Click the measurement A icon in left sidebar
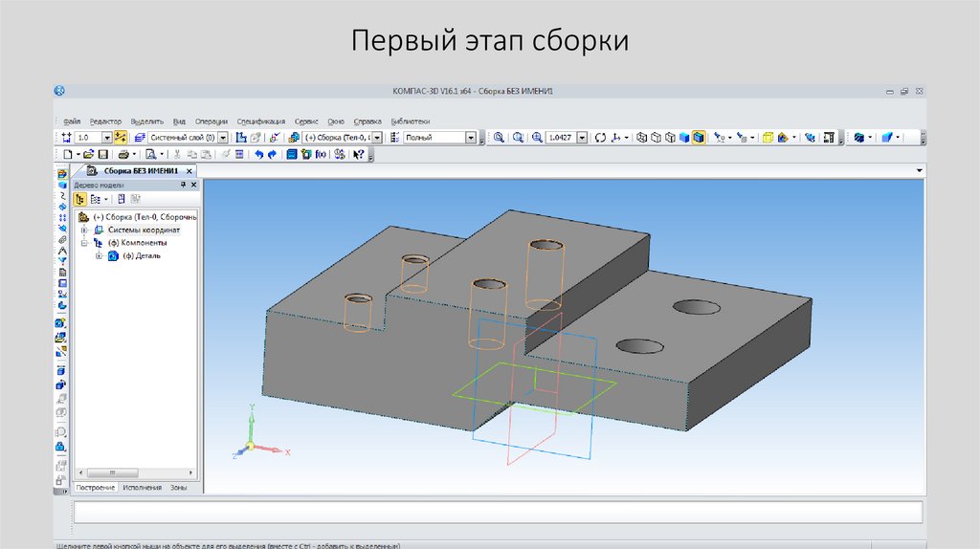 click(x=62, y=251)
